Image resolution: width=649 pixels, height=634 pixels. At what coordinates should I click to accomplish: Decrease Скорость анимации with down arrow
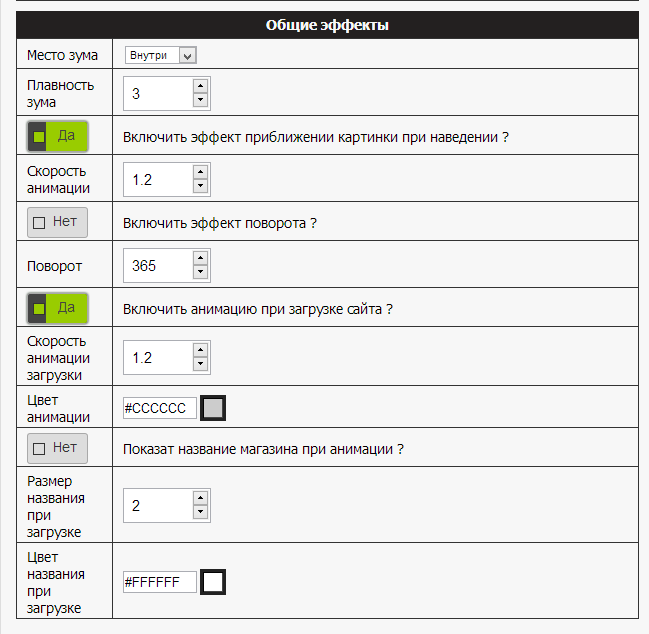coord(200,186)
